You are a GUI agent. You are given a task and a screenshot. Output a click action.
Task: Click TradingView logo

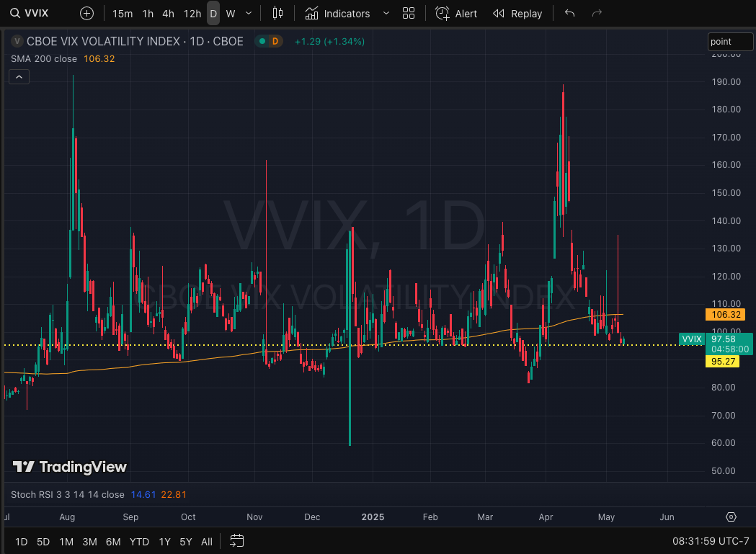[70, 467]
